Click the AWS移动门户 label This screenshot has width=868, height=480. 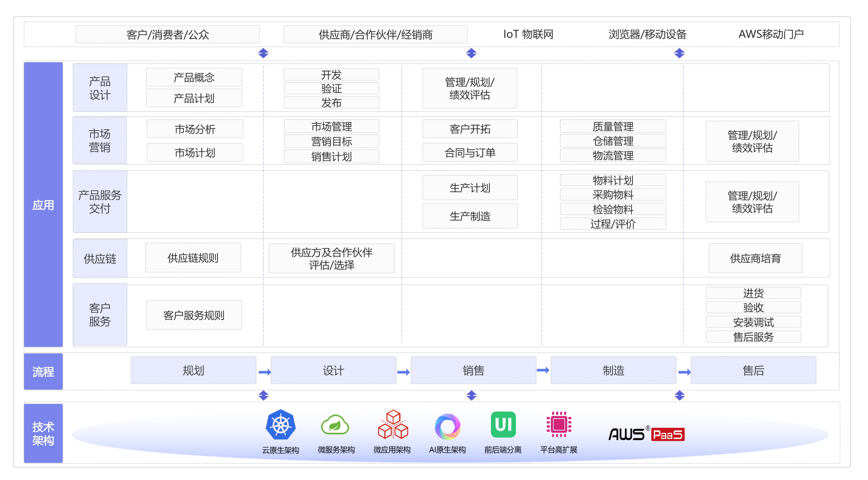coord(771,34)
